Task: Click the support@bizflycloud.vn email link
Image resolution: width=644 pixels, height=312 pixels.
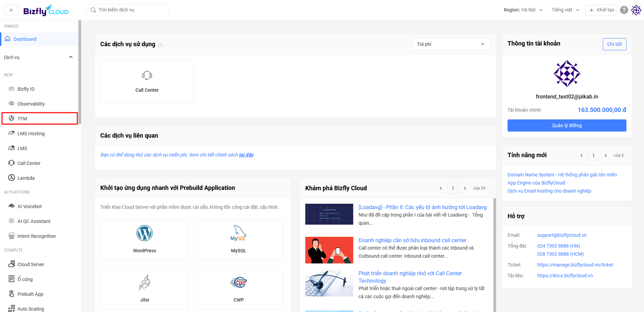Action: click(x=562, y=235)
